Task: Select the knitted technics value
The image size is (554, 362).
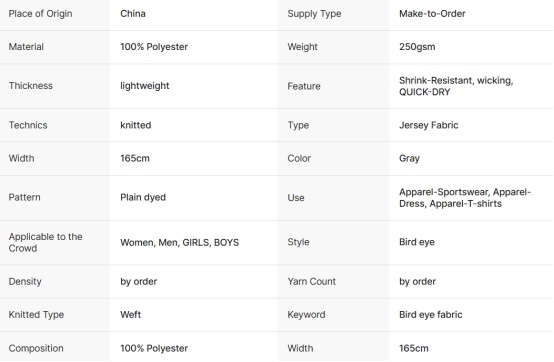Action: pyautogui.click(x=136, y=125)
